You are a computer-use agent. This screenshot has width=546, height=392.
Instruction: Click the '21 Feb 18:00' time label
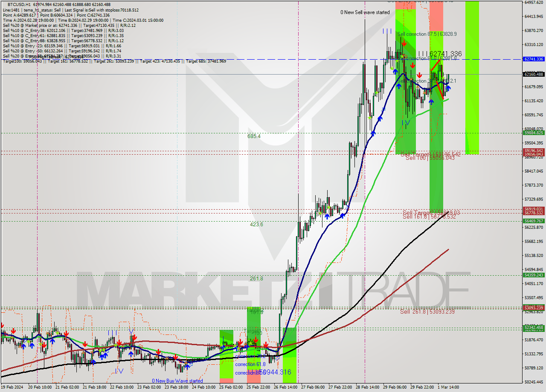click(95, 387)
